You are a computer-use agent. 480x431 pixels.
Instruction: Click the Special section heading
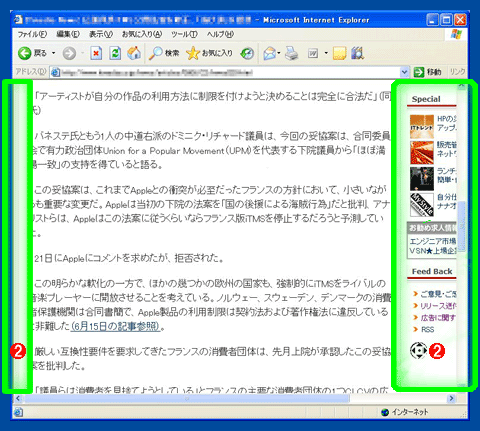tap(426, 99)
